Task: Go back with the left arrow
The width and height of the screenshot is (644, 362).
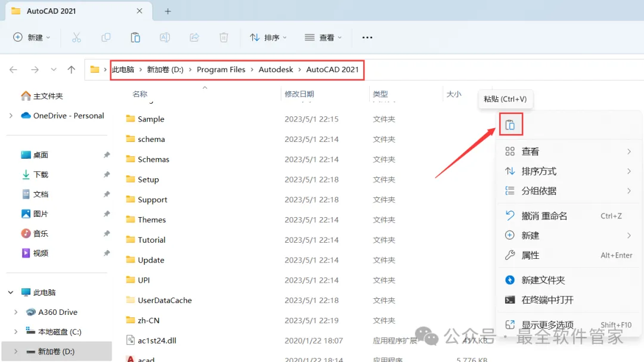Action: tap(13, 69)
